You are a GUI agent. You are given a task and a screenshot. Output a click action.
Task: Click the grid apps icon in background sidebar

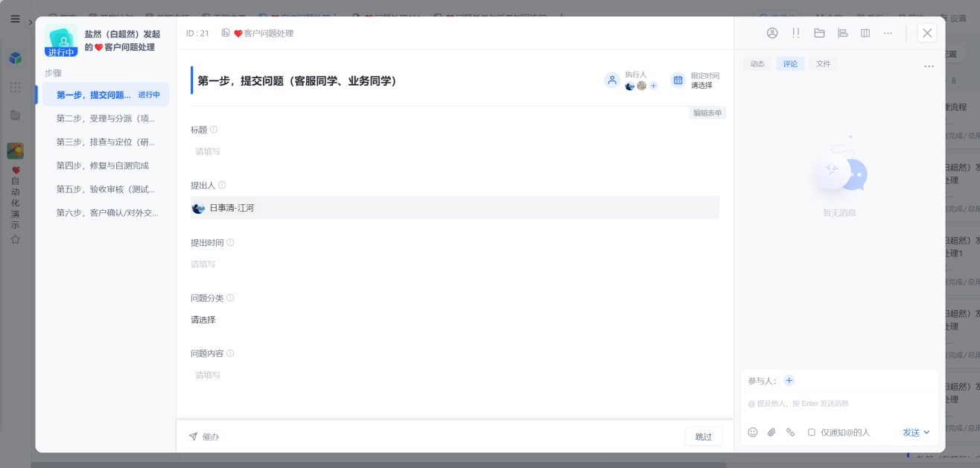(15, 87)
